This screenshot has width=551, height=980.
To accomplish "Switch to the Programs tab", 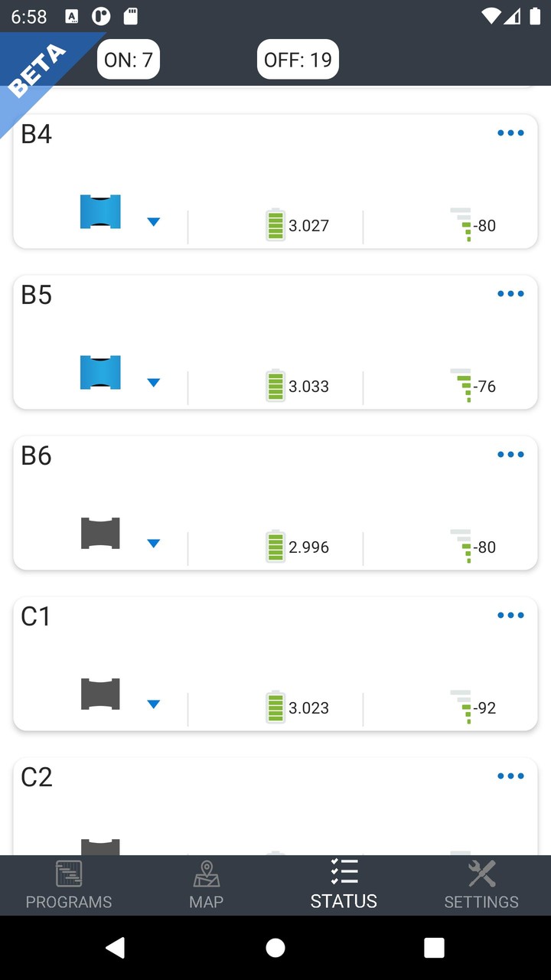I will click(69, 885).
